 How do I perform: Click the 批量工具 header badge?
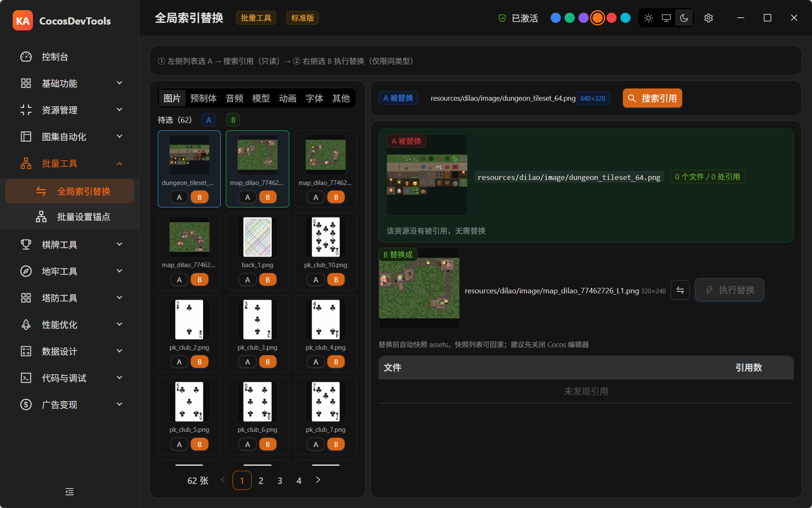[x=256, y=18]
